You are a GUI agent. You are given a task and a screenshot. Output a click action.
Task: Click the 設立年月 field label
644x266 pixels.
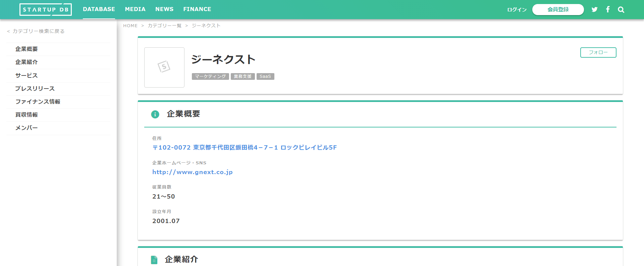tap(162, 212)
